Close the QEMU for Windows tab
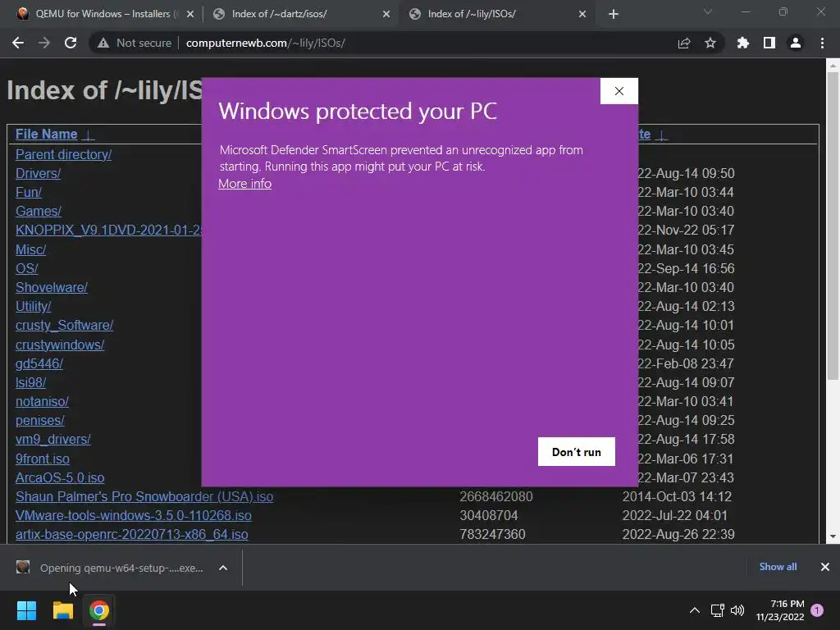The height and width of the screenshot is (630, 840). 189,14
